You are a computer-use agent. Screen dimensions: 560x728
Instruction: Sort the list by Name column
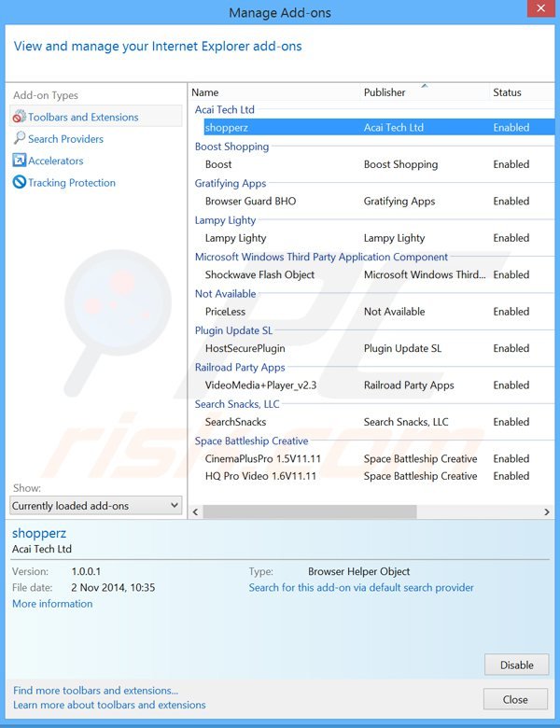click(275, 92)
